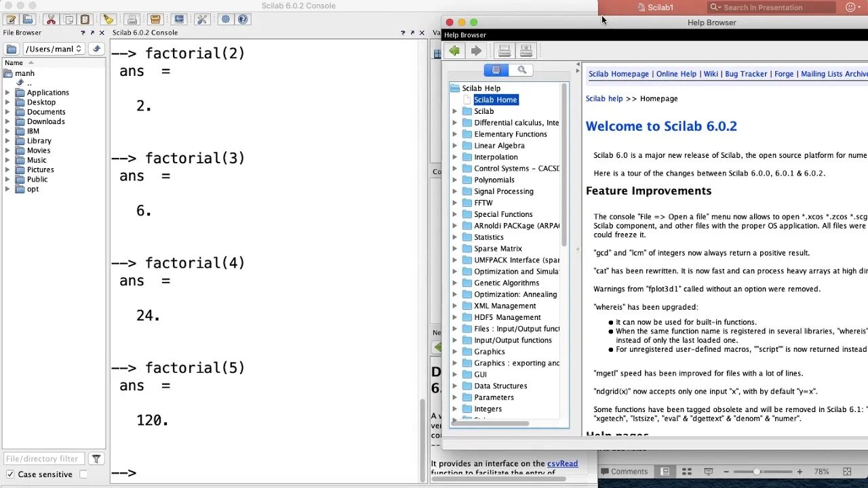
Task: Switch to Slide Sorter grid view
Action: [687, 472]
